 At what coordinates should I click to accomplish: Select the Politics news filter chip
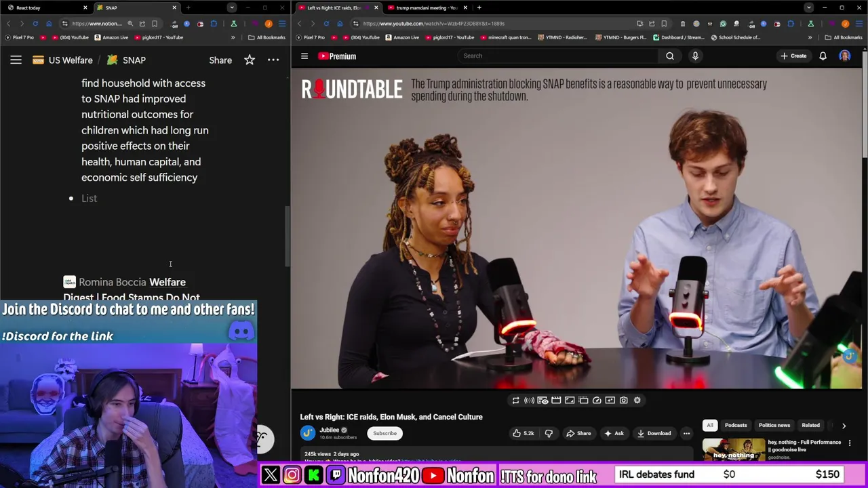click(774, 426)
